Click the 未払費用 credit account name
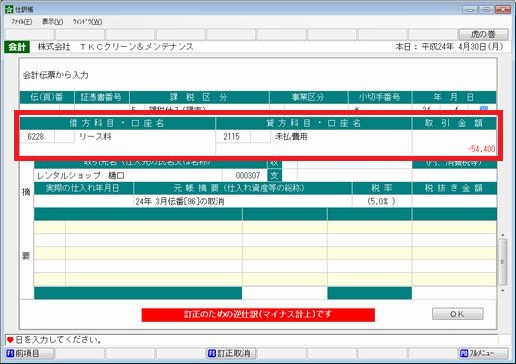Viewport: 516px width, 364px height. click(x=291, y=136)
